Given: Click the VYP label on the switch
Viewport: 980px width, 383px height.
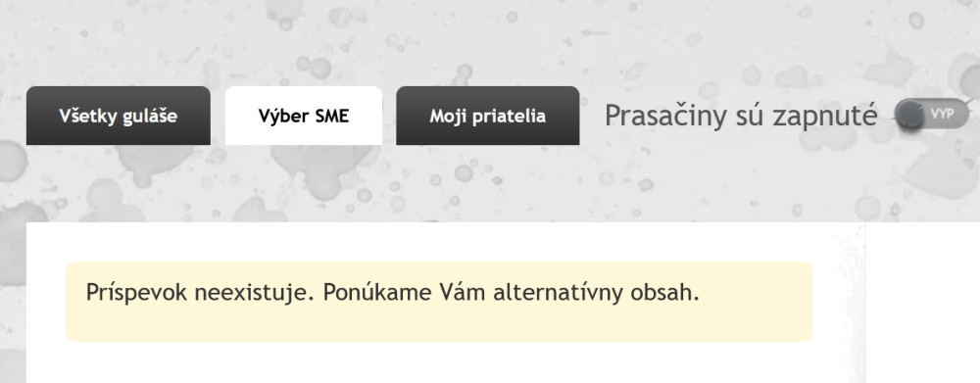Looking at the screenshot, I should [x=942, y=114].
